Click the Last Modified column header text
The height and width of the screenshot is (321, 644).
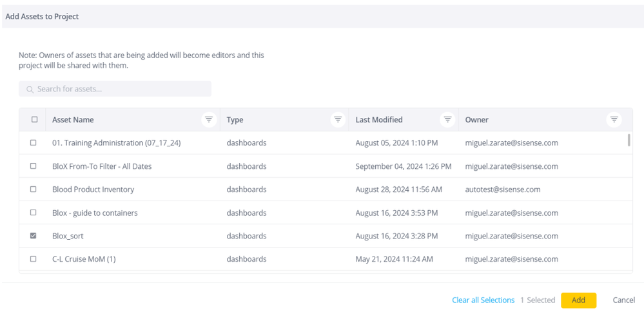(379, 120)
